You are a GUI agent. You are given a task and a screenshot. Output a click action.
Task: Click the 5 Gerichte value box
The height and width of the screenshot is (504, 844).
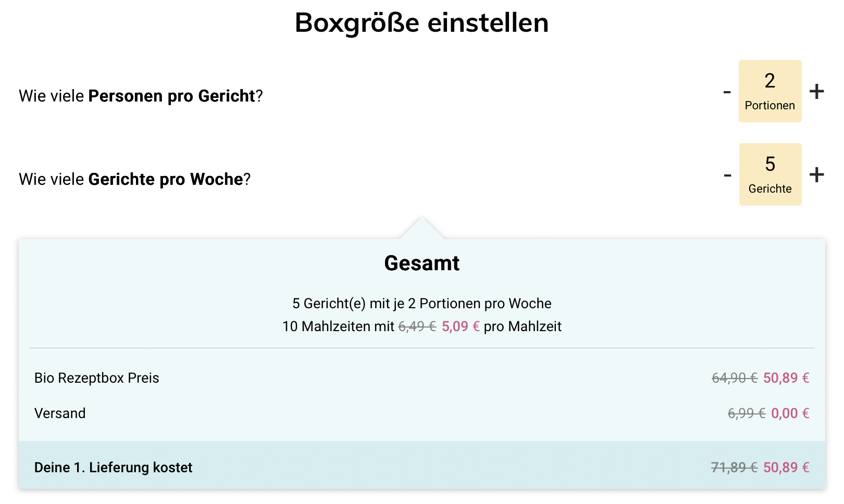(770, 174)
